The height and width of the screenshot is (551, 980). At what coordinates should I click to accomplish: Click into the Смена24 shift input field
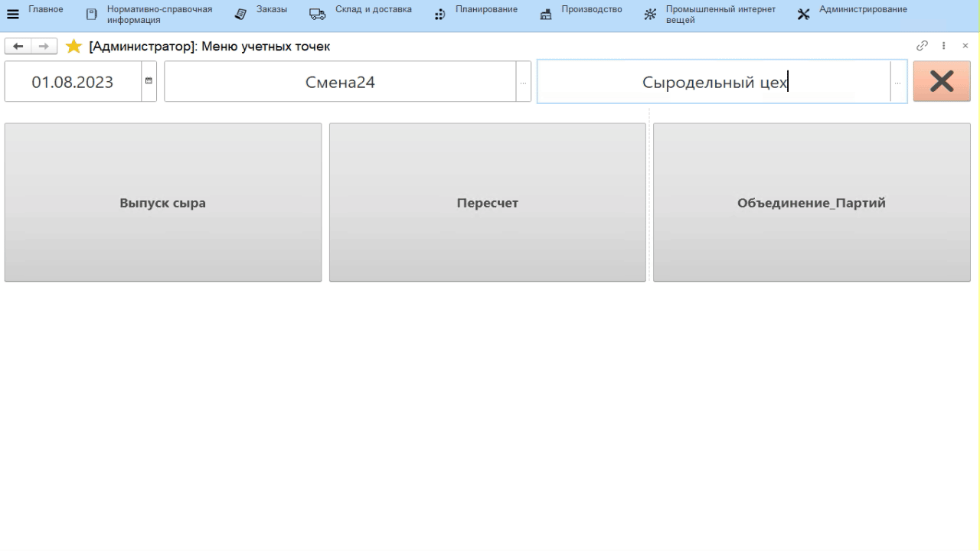click(x=340, y=82)
